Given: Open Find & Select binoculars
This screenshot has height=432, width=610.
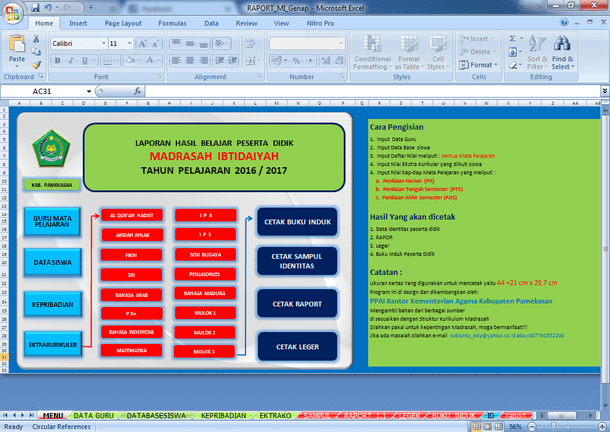Looking at the screenshot, I should click(x=563, y=53).
